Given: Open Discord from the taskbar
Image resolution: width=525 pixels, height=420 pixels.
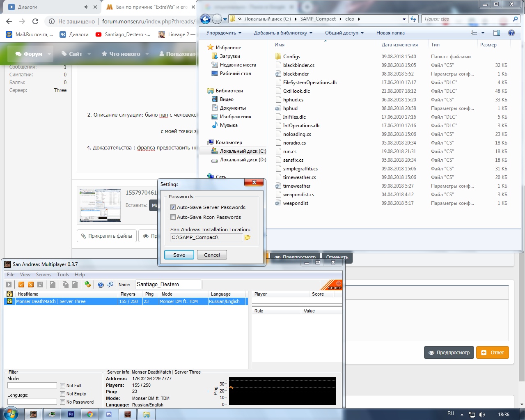Looking at the screenshot, I should click(x=109, y=414).
